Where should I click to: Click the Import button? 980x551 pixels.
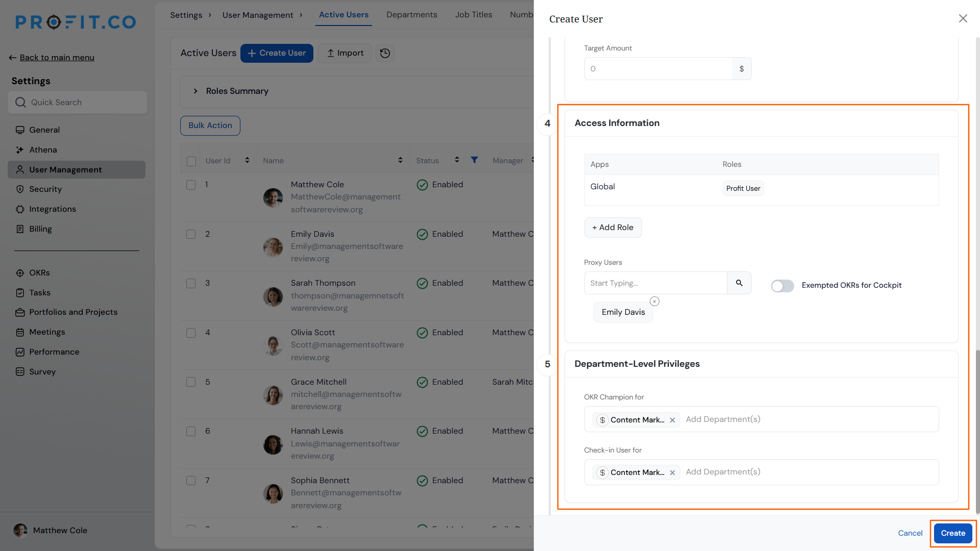(x=346, y=53)
